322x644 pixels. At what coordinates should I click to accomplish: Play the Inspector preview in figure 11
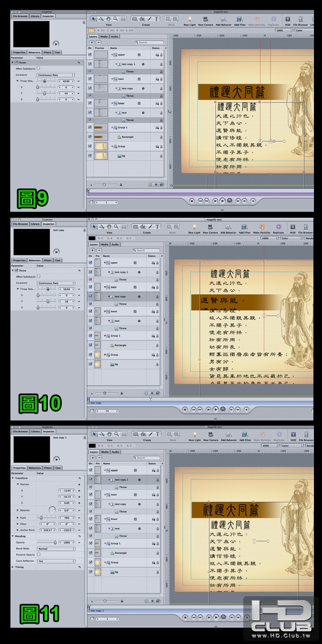coord(56,460)
